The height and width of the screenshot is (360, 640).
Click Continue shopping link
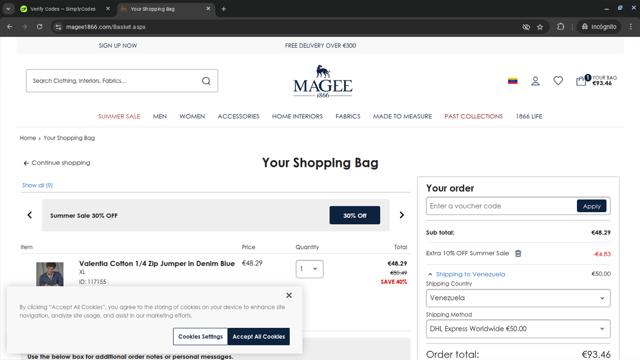click(x=57, y=163)
